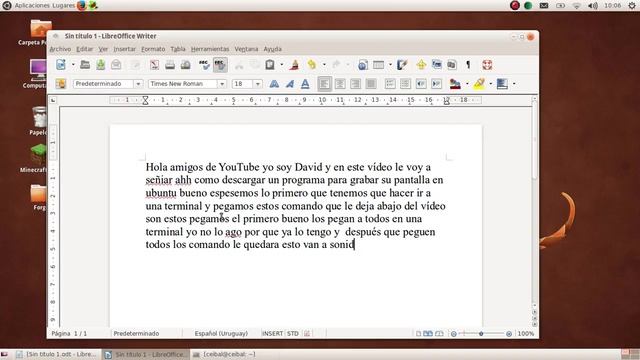Image resolution: width=640 pixels, height=360 pixels.
Task: Increase indent in formatting toolbar
Action: 436,84
